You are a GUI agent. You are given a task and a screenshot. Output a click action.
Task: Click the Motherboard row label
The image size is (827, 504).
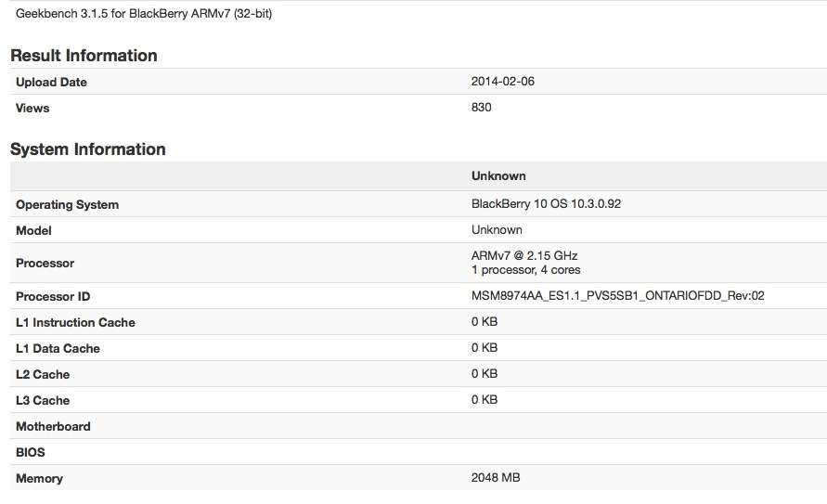pos(53,427)
